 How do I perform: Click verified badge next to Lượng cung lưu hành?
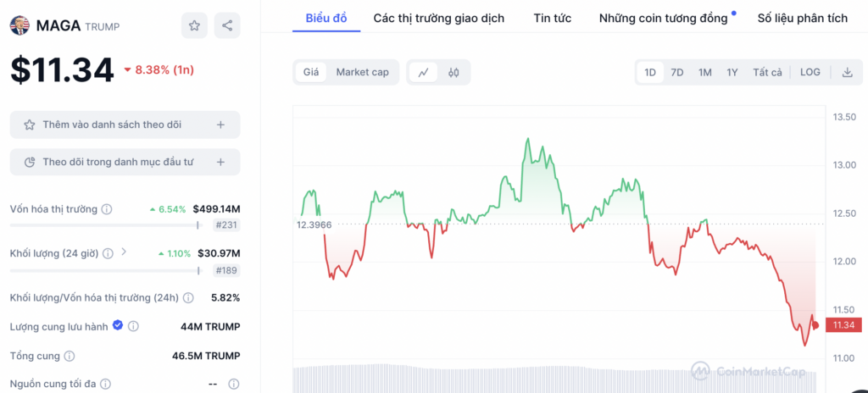pos(117,325)
